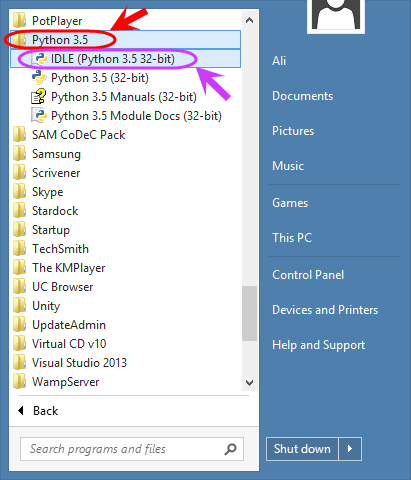Select the Startup label
Image resolution: width=411 pixels, height=480 pixels.
point(51,230)
